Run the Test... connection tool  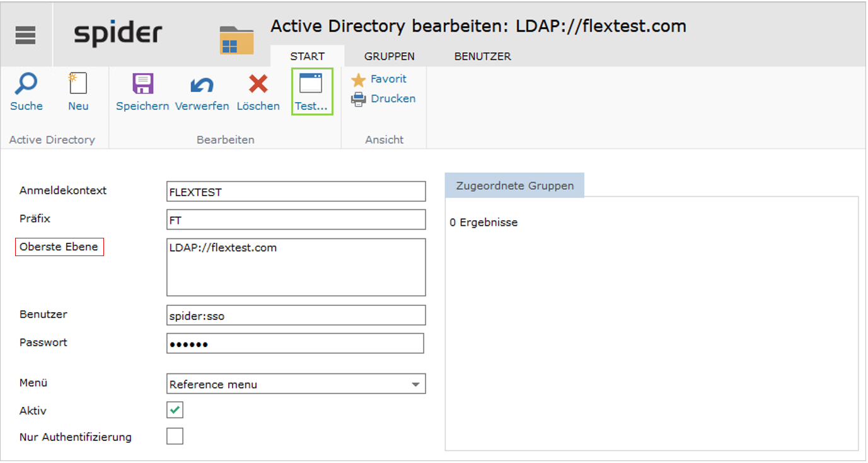pos(311,91)
